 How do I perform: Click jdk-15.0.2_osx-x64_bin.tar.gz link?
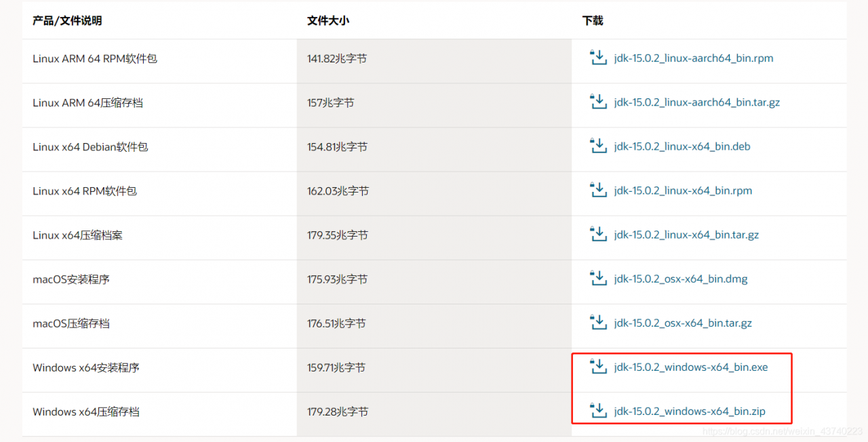click(x=683, y=323)
